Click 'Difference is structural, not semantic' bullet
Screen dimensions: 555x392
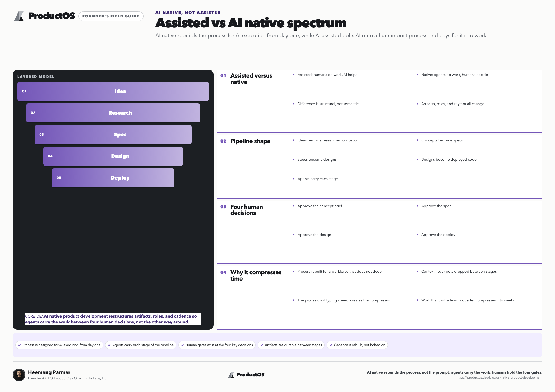click(328, 104)
